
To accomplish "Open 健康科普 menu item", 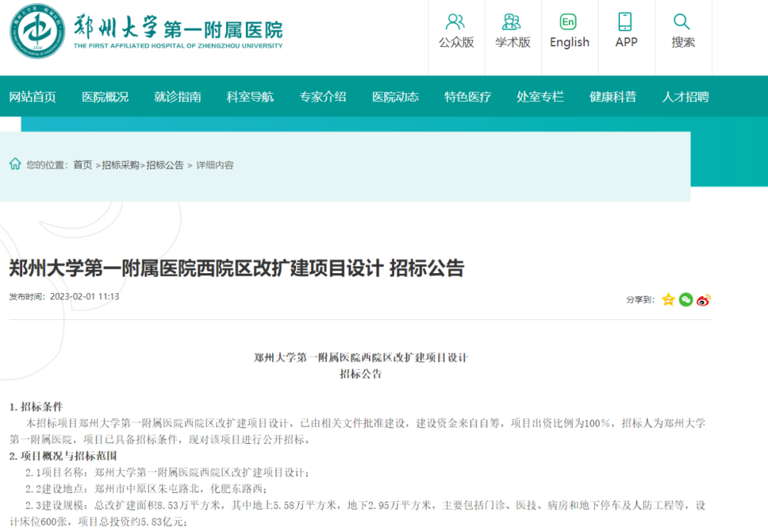I will coord(613,97).
